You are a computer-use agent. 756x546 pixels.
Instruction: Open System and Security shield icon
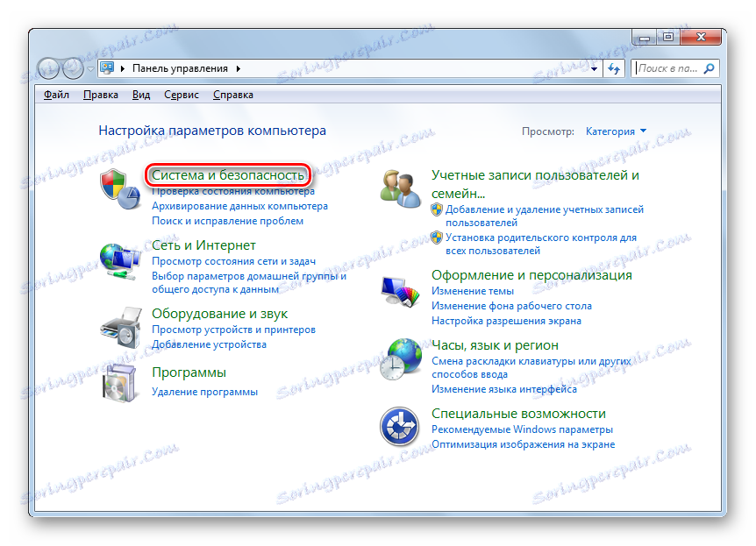click(x=119, y=188)
